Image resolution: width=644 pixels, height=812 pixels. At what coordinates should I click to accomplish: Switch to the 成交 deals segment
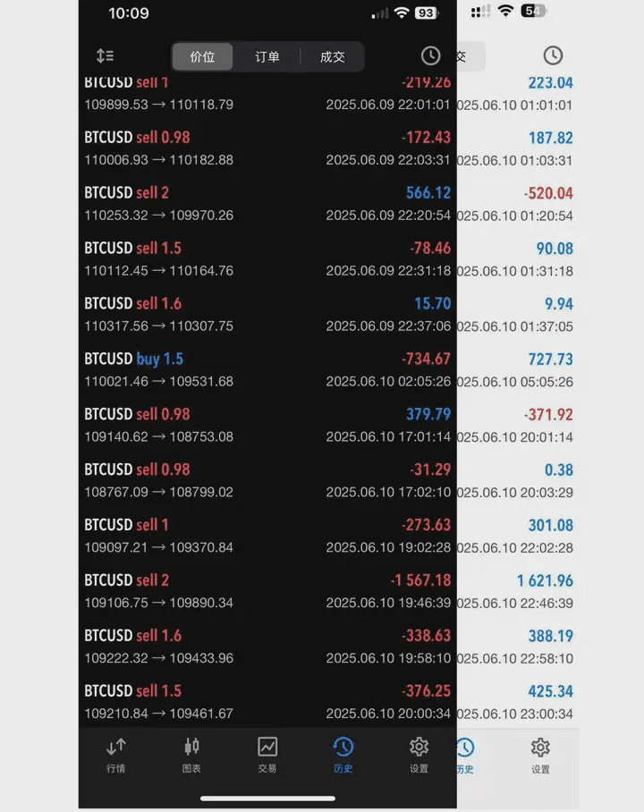point(332,56)
